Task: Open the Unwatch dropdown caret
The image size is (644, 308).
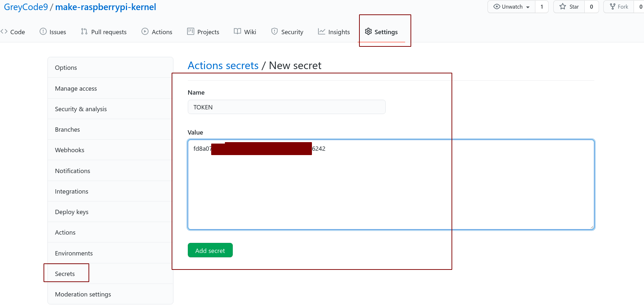Action: 528,7
